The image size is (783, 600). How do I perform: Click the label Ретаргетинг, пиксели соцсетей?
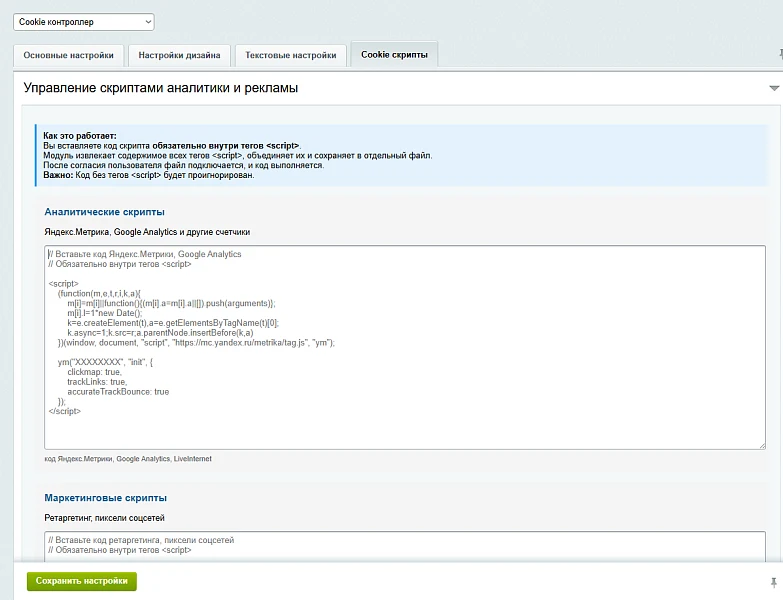pos(104,518)
